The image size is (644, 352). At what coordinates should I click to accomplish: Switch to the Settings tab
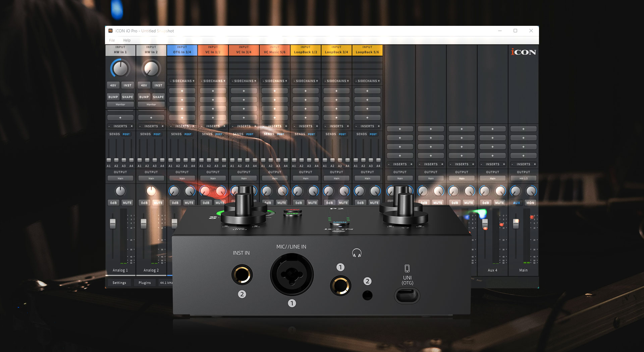[x=119, y=283]
